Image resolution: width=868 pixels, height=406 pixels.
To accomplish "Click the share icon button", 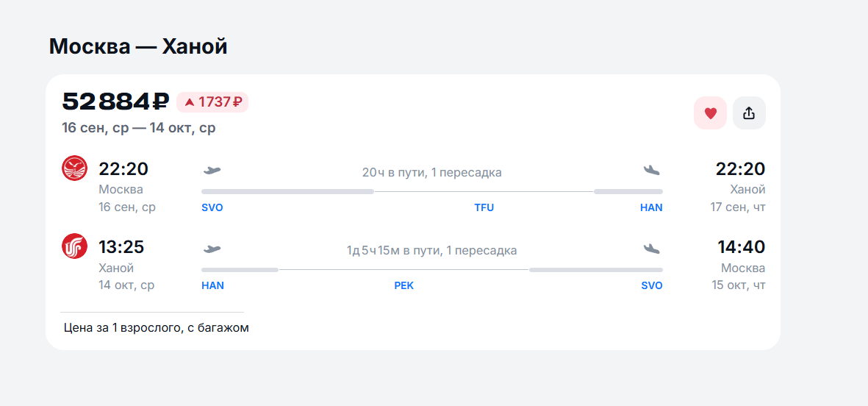I will point(749,113).
